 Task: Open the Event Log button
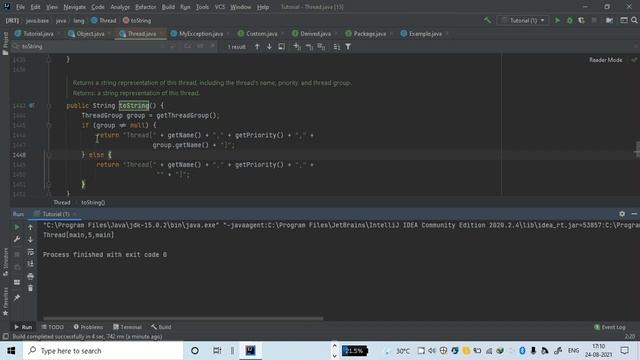pos(610,327)
